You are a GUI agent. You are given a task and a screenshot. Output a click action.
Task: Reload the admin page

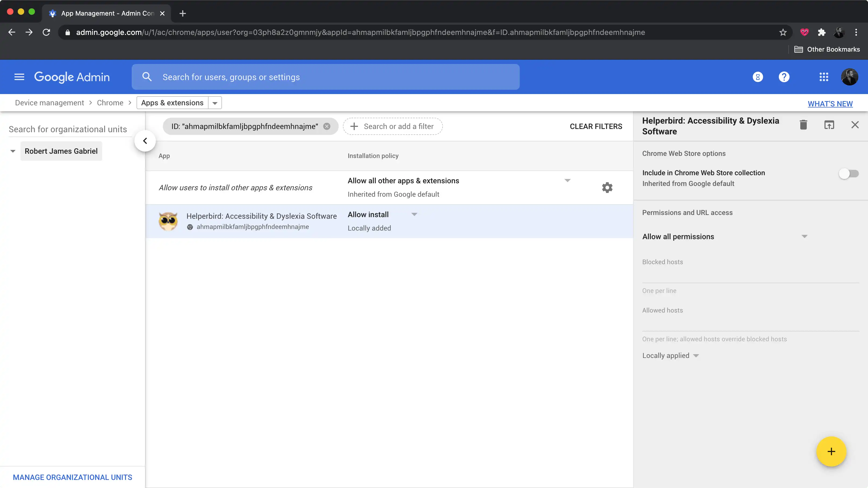[x=46, y=32]
